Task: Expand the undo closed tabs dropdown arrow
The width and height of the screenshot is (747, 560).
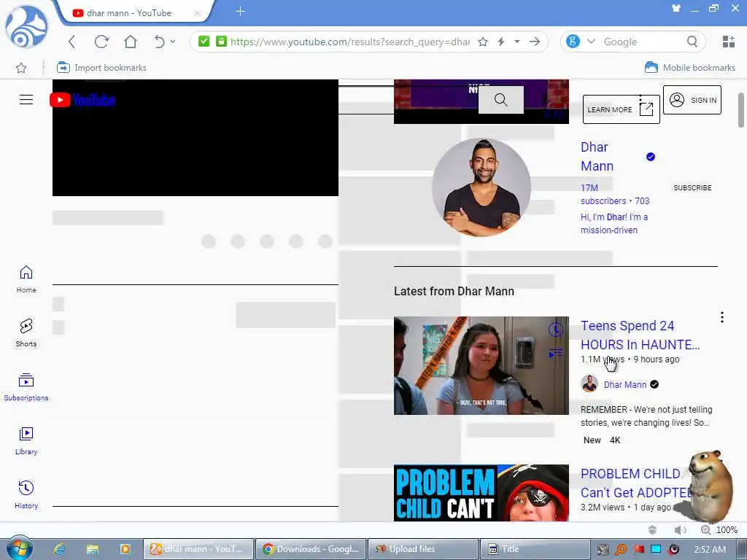Action: pyautogui.click(x=173, y=42)
